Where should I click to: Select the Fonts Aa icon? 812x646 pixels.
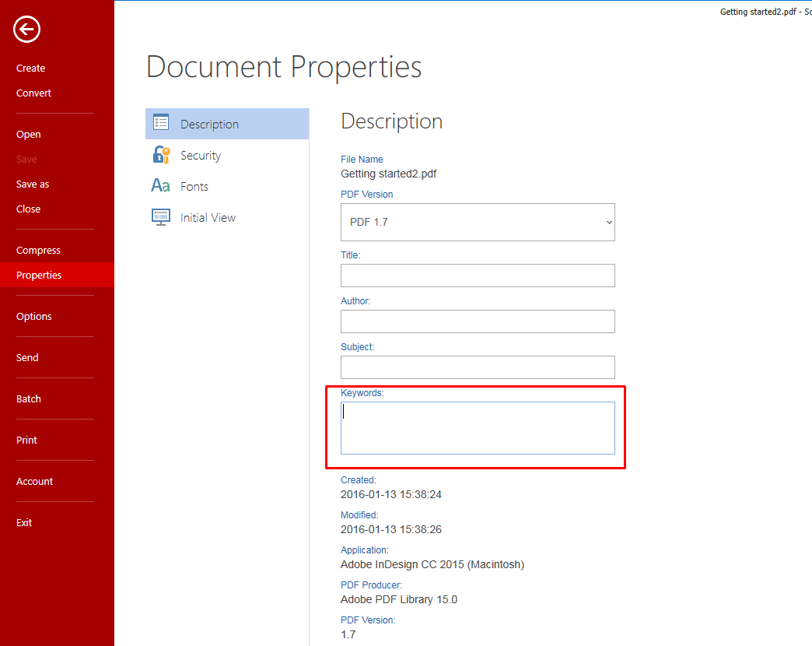pyautogui.click(x=160, y=186)
